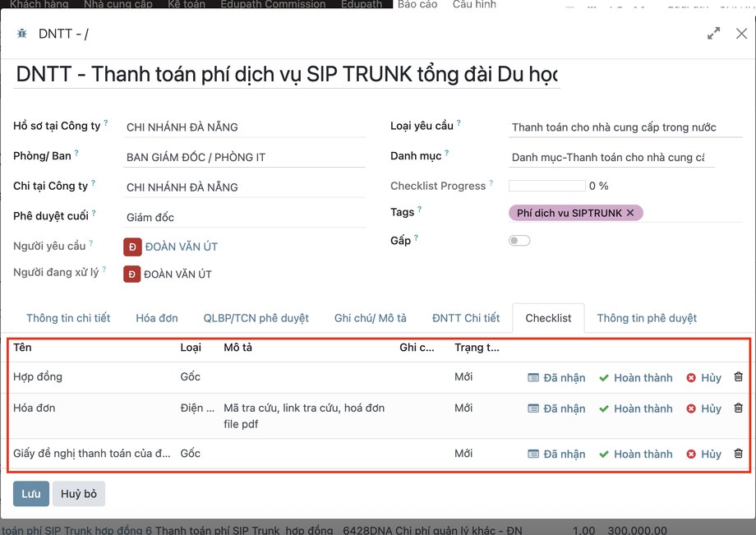Delete the Giấy đề nghị thanh toán row
The image size is (756, 535).
click(x=738, y=454)
